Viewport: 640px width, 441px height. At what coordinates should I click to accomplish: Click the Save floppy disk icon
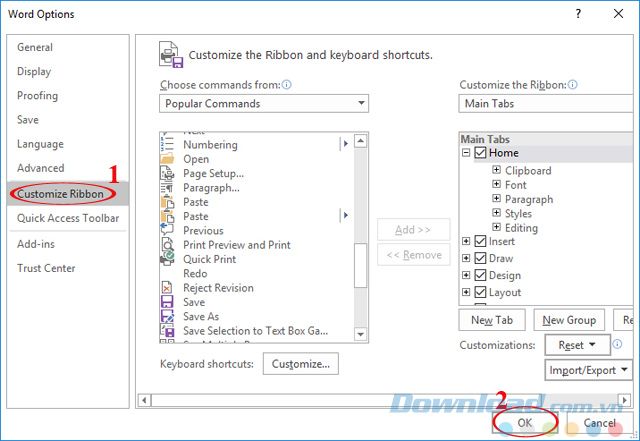click(x=167, y=302)
